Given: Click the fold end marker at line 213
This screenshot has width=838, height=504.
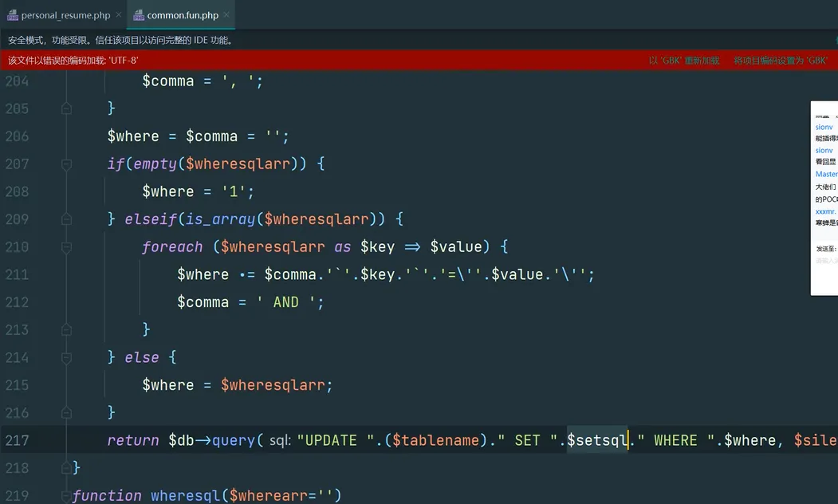Looking at the screenshot, I should click(67, 329).
